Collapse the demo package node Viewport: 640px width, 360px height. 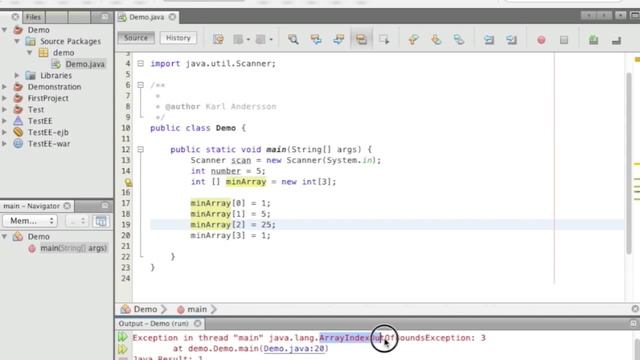tap(29, 53)
